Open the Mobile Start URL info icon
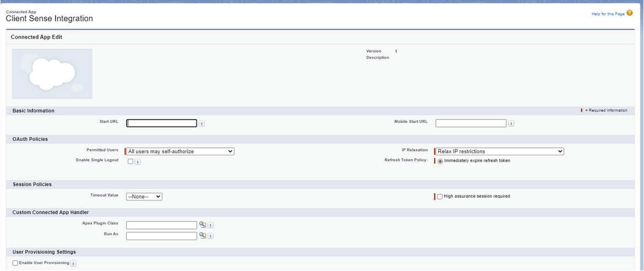644x271 pixels. [511, 123]
